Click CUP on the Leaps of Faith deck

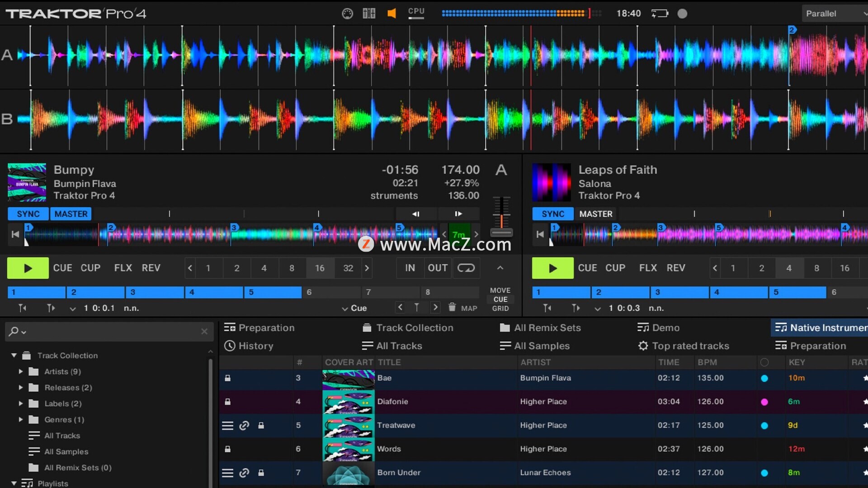point(615,268)
